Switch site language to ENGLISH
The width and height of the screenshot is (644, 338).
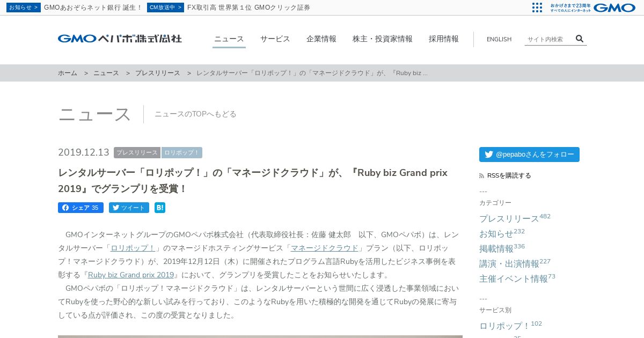pyautogui.click(x=499, y=39)
